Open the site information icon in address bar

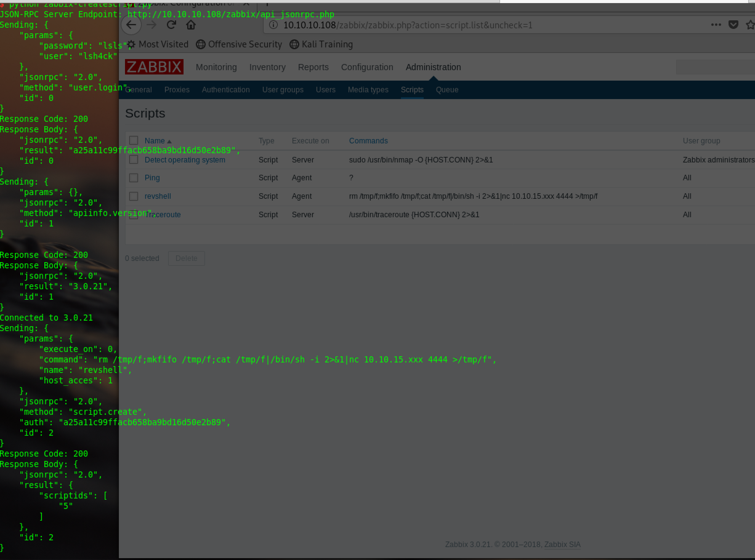273,25
